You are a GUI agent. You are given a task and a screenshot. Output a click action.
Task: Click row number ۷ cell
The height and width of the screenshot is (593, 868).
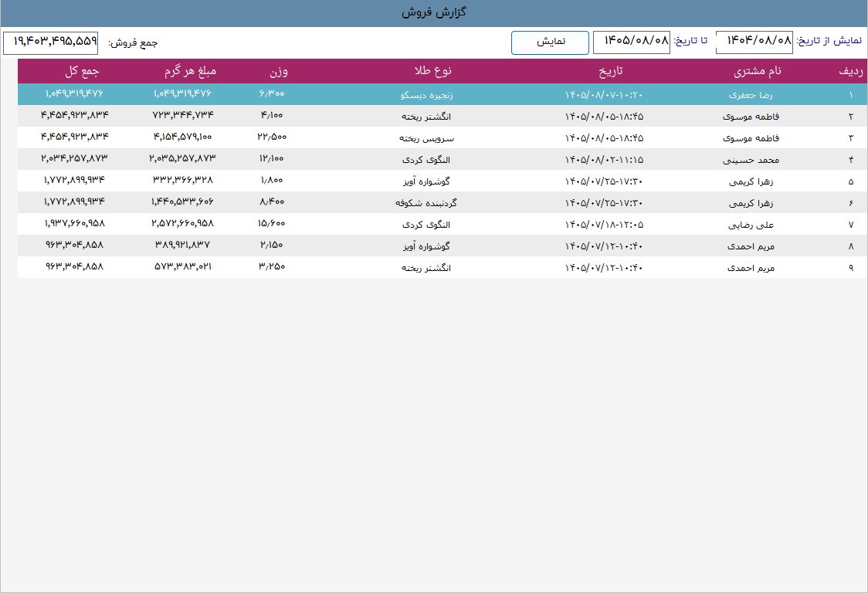tap(851, 224)
